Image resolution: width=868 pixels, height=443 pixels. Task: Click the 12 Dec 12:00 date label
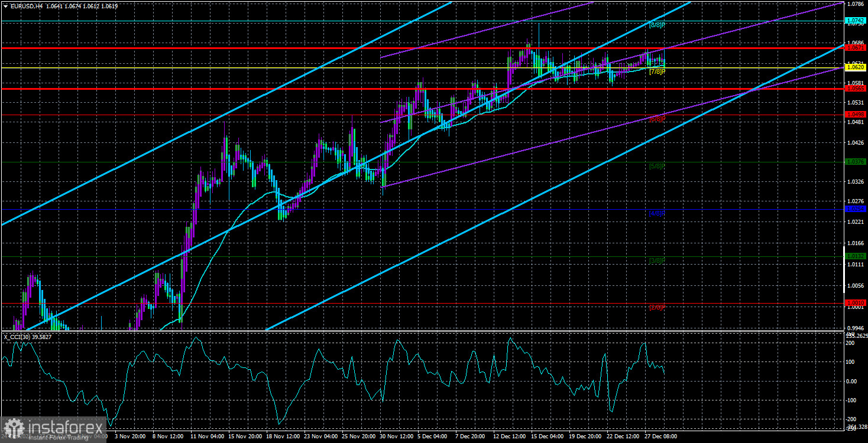coord(509,437)
